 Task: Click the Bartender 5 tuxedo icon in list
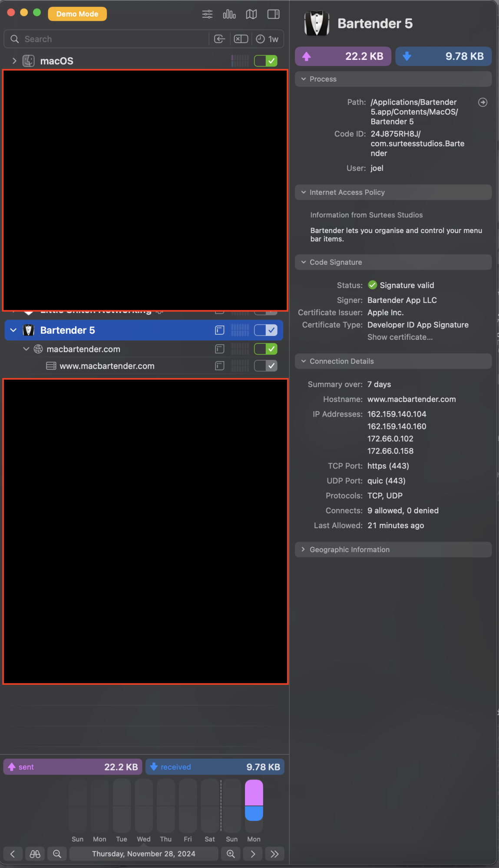29,330
